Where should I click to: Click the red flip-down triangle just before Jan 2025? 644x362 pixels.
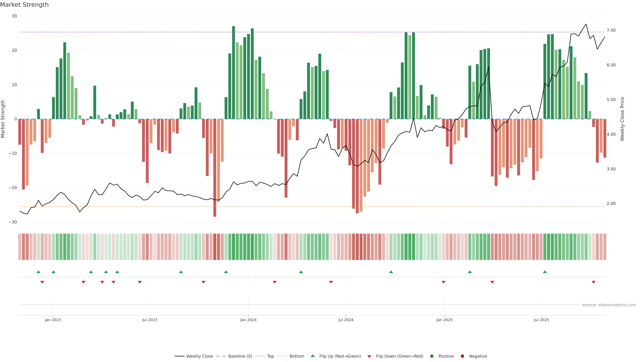click(x=443, y=282)
